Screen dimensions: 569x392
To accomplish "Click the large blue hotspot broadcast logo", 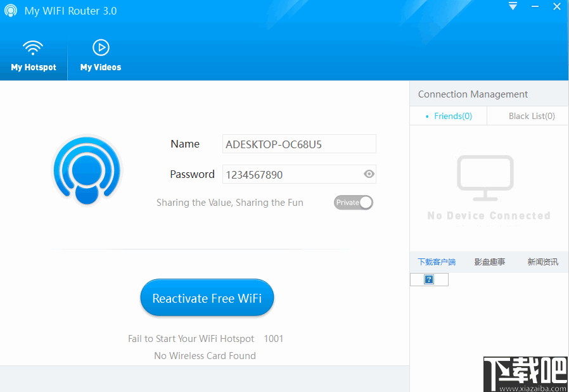I will point(87,170).
